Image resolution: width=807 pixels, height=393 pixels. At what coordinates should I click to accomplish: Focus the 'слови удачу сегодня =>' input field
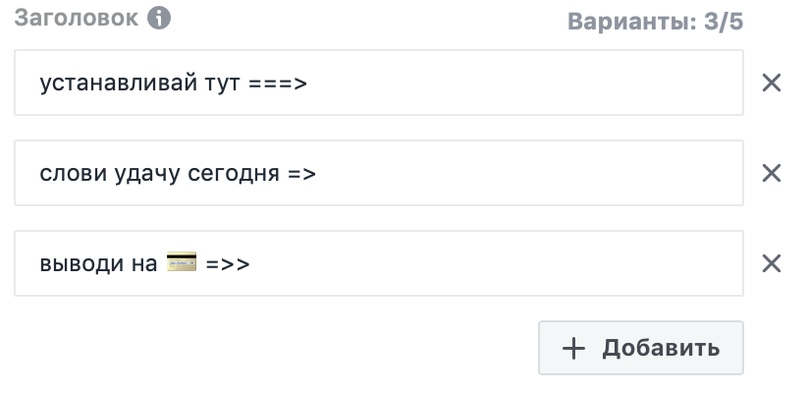coord(379,173)
